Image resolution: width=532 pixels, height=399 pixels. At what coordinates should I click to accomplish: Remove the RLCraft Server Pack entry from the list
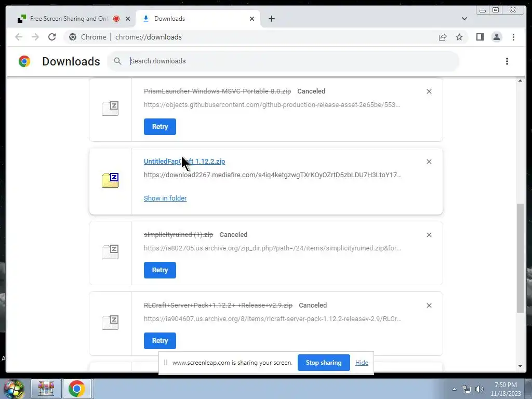[x=429, y=305]
